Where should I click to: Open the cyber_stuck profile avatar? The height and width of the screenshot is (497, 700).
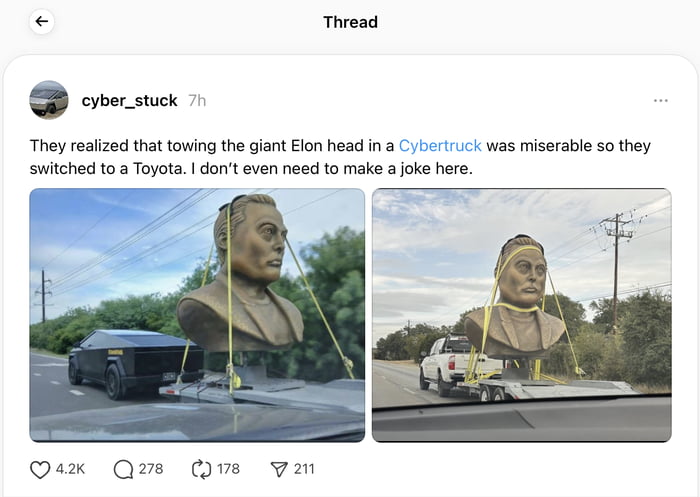coord(49,100)
